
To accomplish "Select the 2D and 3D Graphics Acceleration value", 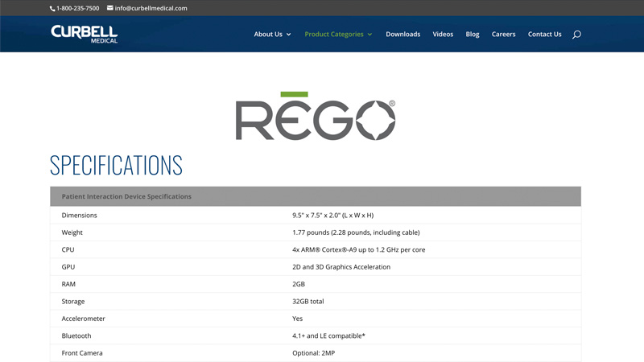I will [x=341, y=267].
